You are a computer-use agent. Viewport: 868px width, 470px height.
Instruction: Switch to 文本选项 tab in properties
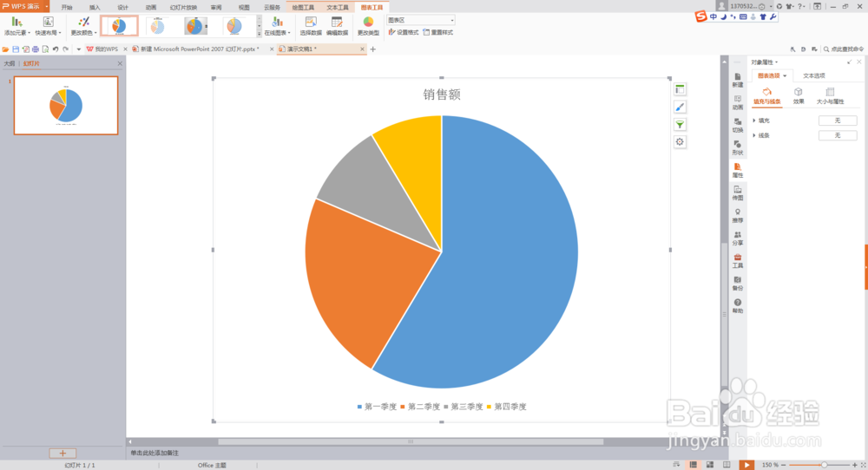[814, 75]
